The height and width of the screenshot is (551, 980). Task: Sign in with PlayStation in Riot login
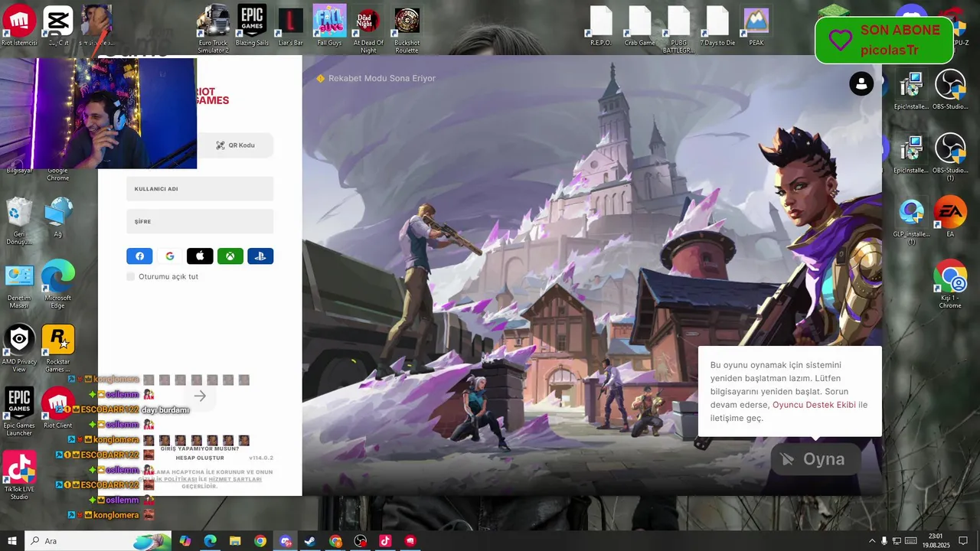pos(260,256)
